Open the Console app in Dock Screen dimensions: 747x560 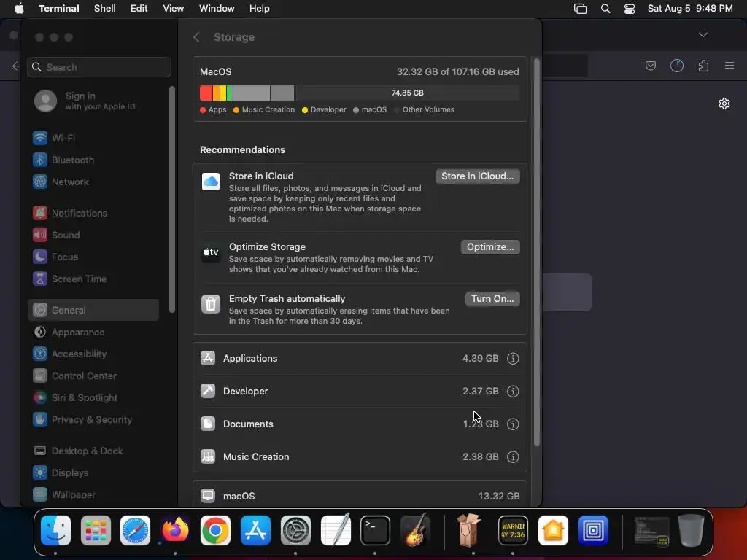point(513,531)
